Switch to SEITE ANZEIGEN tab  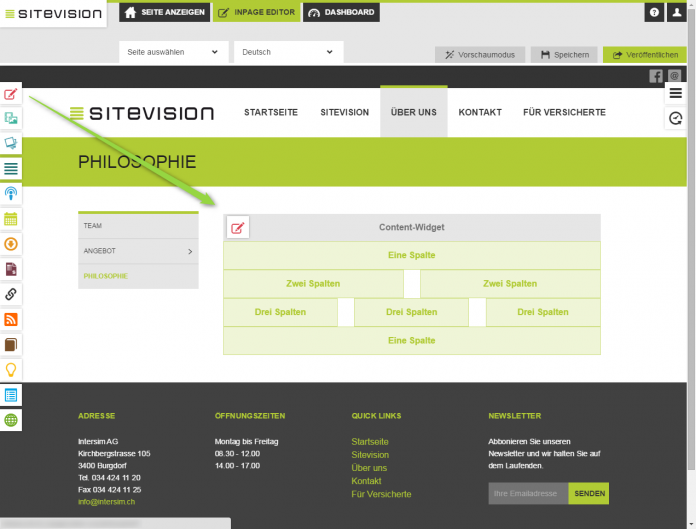click(164, 12)
